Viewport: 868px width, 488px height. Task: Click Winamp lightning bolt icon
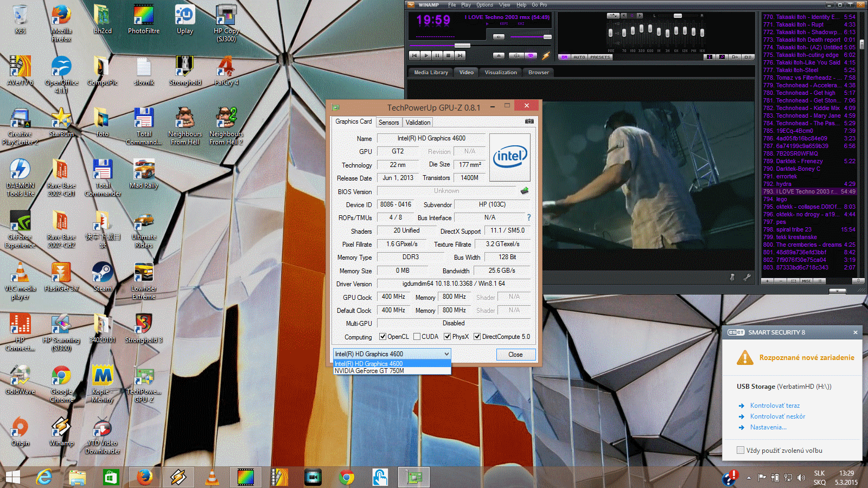point(546,55)
